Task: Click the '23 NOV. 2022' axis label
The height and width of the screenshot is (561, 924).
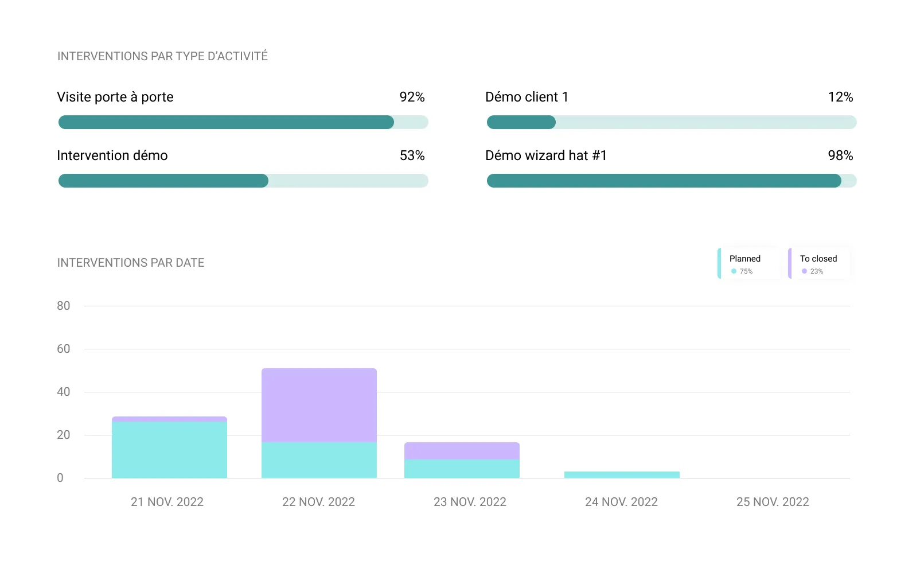Action: [470, 501]
